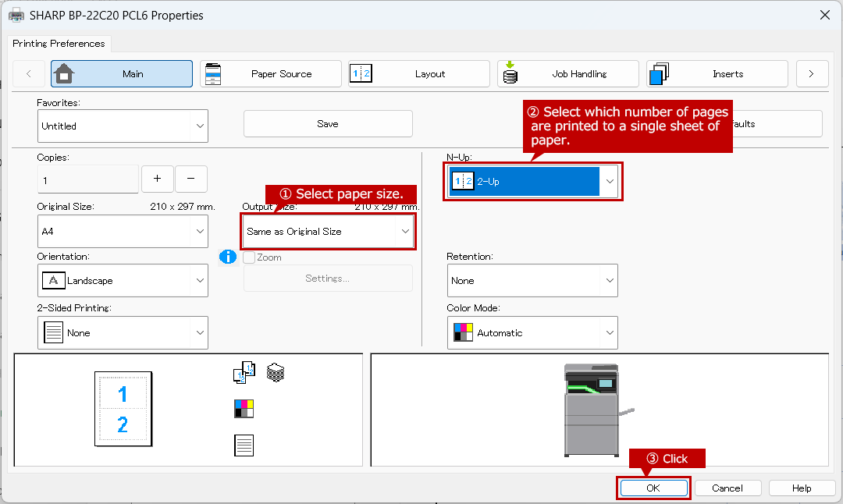Select the Printing Preferences tab
This screenshot has width=843, height=504.
[x=59, y=44]
